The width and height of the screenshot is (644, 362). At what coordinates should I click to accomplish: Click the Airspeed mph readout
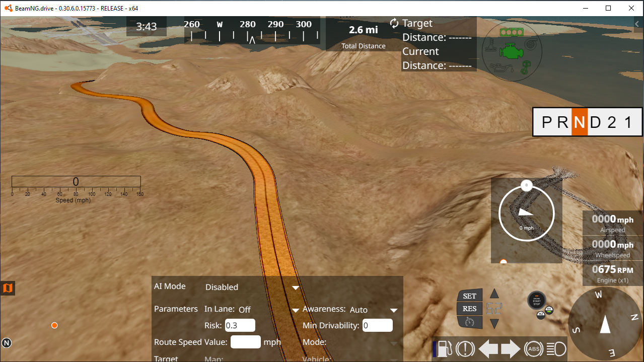pyautogui.click(x=613, y=224)
